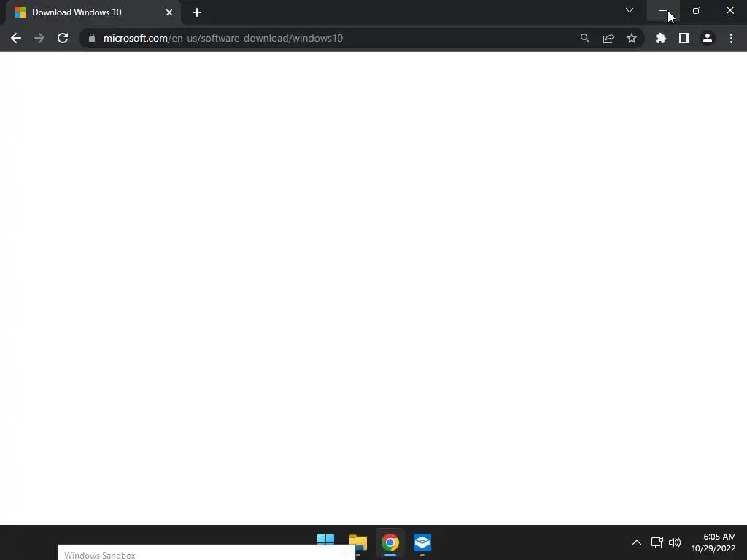The height and width of the screenshot is (560, 747).
Task: Minimize the Chrome window
Action: click(663, 10)
